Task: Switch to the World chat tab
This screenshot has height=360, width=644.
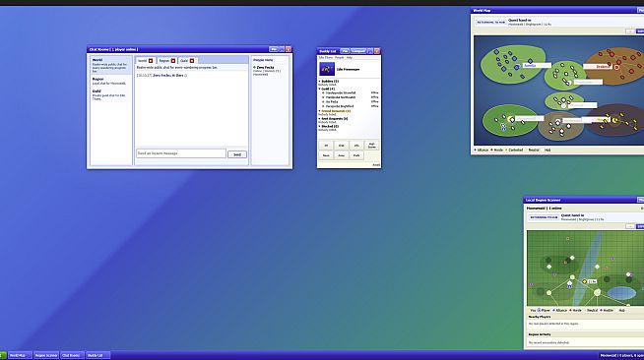Action: pyautogui.click(x=142, y=61)
